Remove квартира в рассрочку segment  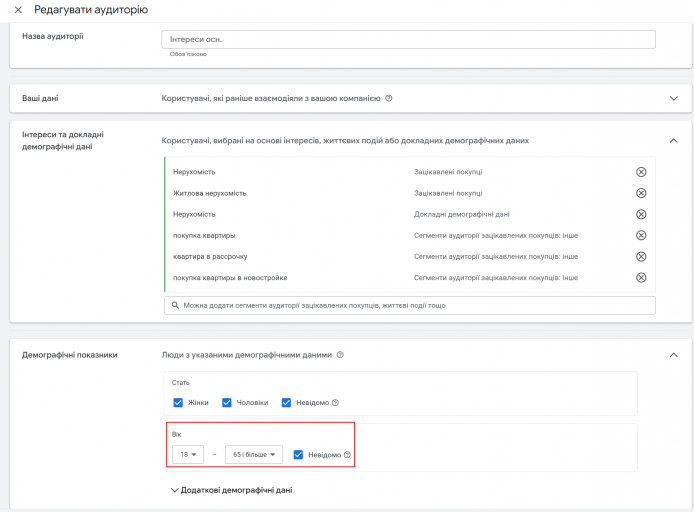click(641, 257)
